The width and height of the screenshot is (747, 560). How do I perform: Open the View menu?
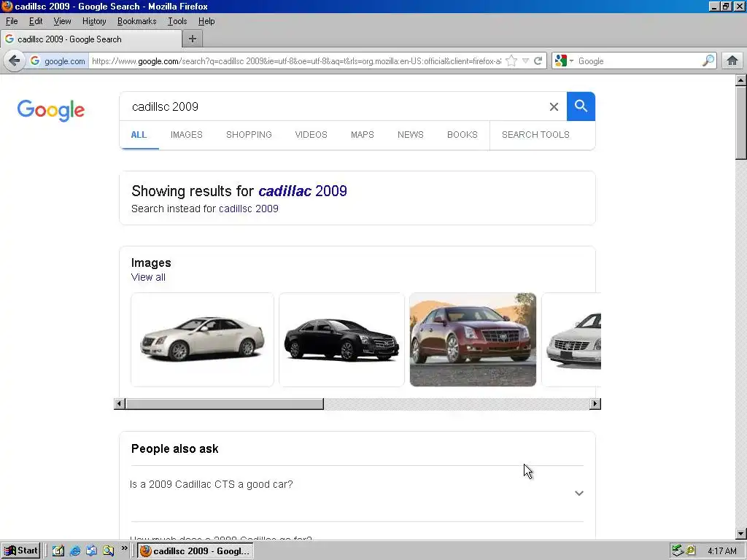(x=62, y=21)
